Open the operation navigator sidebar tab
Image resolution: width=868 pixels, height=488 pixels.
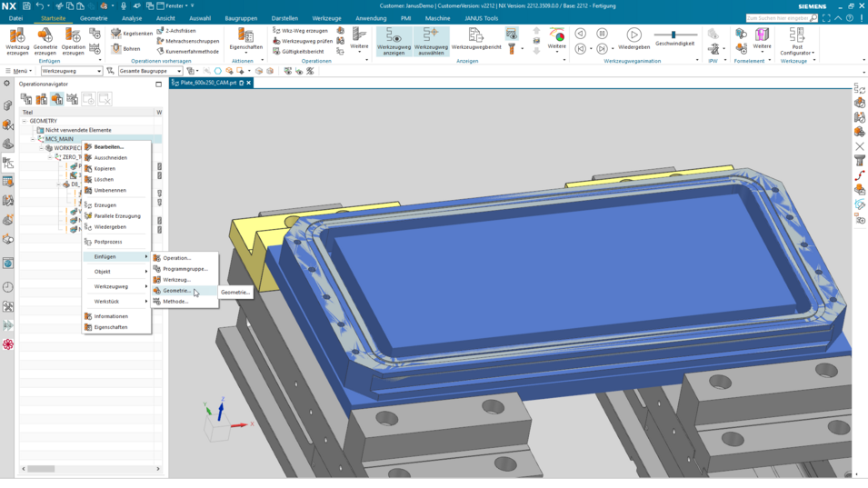(8, 164)
